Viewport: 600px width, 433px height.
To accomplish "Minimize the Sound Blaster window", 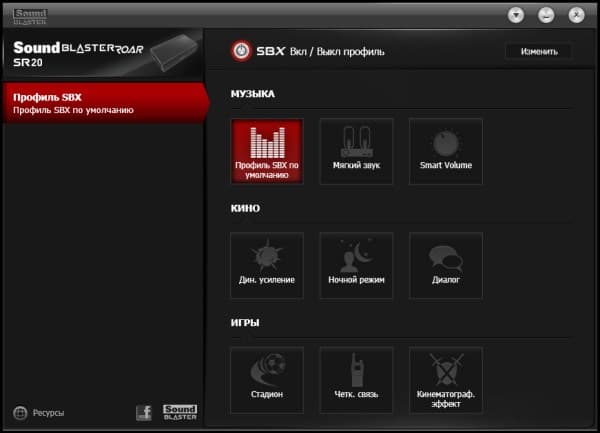I will coord(546,15).
